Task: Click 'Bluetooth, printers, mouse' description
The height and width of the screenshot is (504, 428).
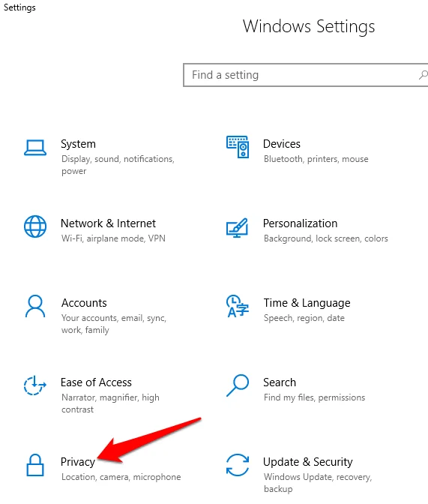Action: 316,159
